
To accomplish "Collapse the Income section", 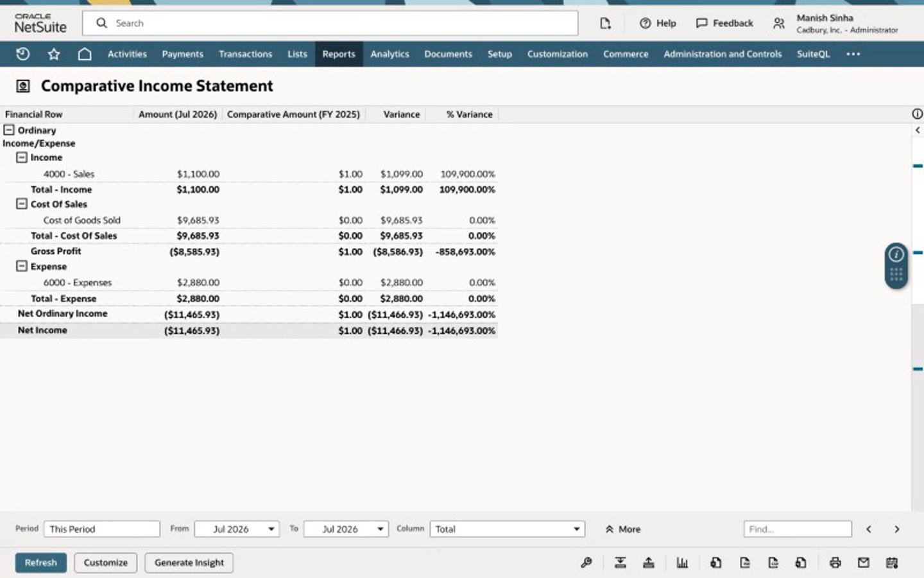I will point(21,157).
